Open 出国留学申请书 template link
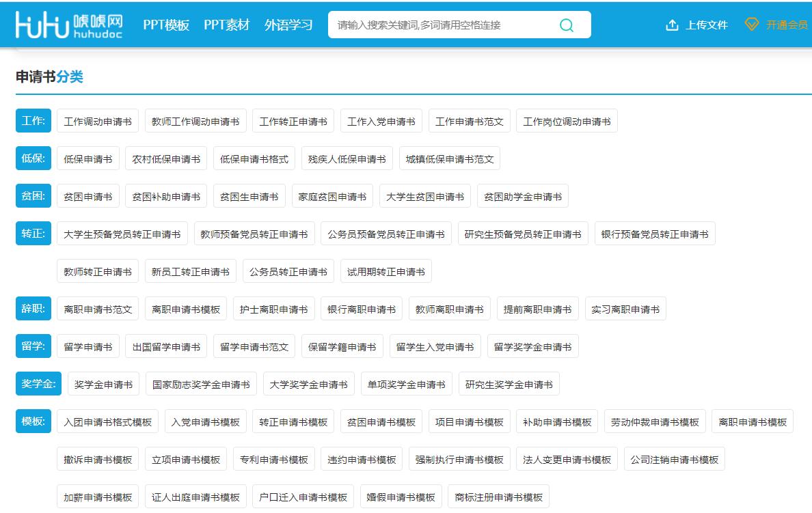Viewport: 812px width, 513px height. click(166, 346)
